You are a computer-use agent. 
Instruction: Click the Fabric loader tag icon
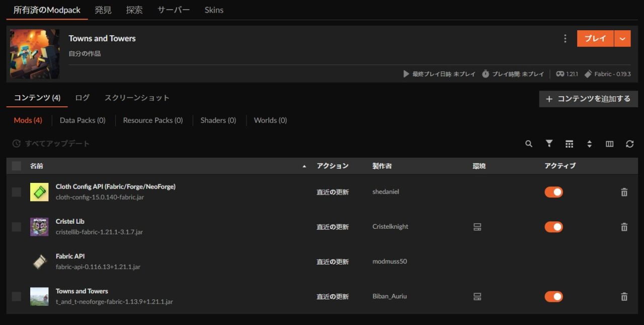point(588,74)
